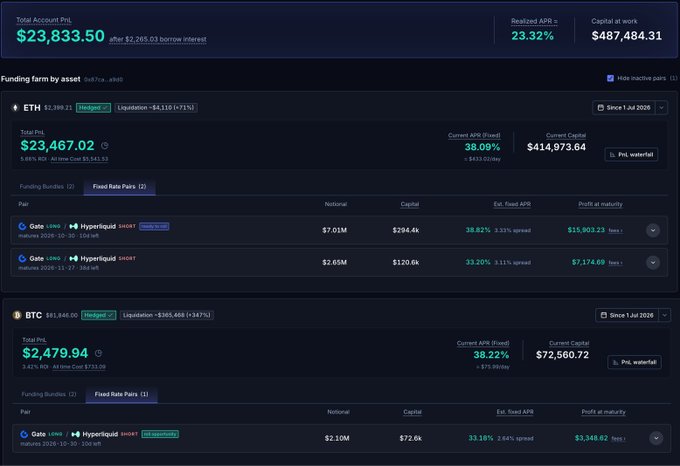
Task: Click the wallet address next to Funding farm by asset
Action: pyautogui.click(x=103, y=79)
